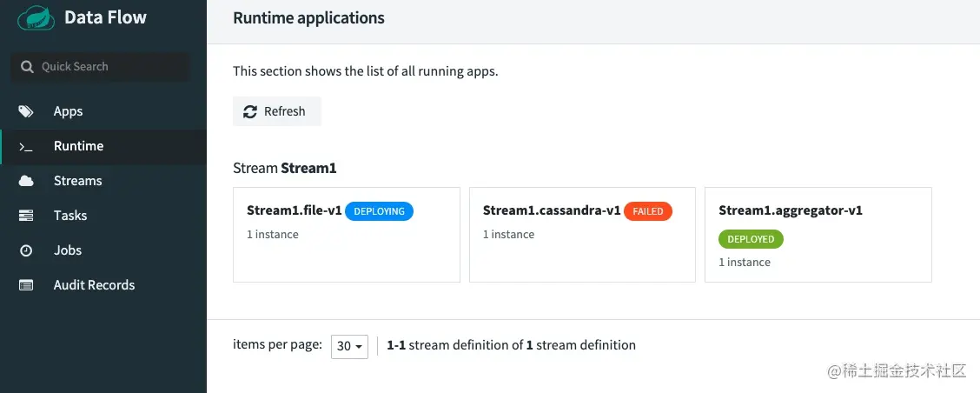Type in the Quick Search field
This screenshot has height=393, width=980.
click(109, 67)
